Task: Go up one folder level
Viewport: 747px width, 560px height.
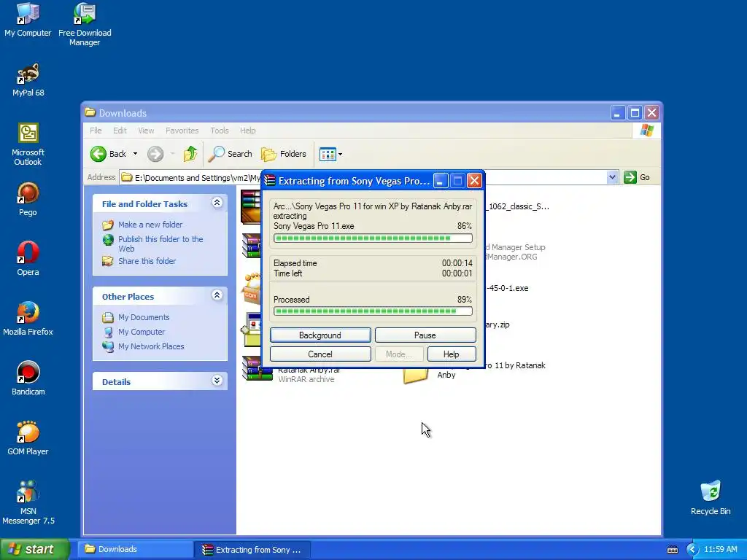Action: pos(190,154)
